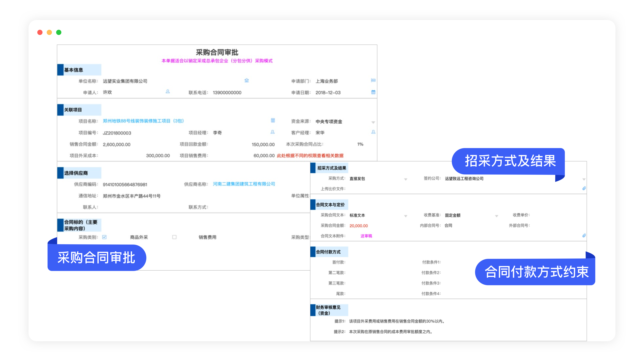Click the red window close dot
This screenshot has width=644, height=361.
click(x=40, y=32)
